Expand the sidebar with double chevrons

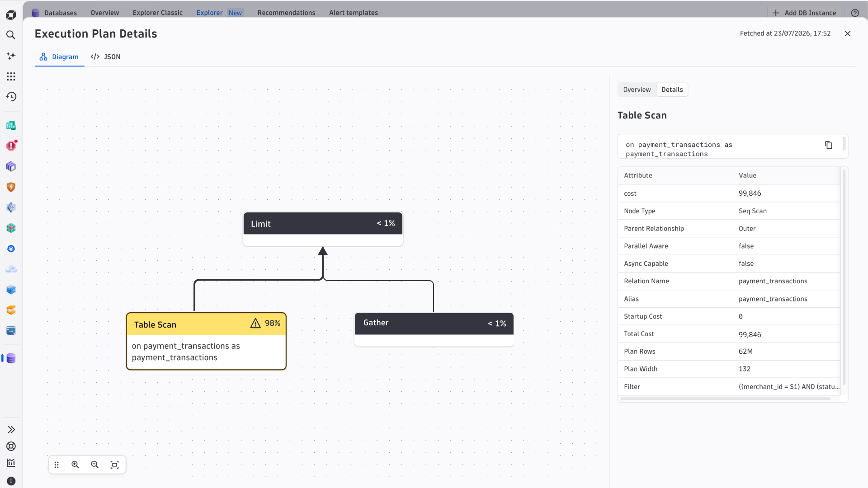11,430
